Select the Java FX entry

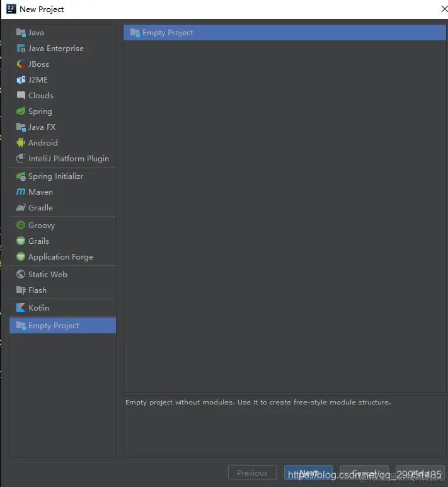(x=63, y=127)
